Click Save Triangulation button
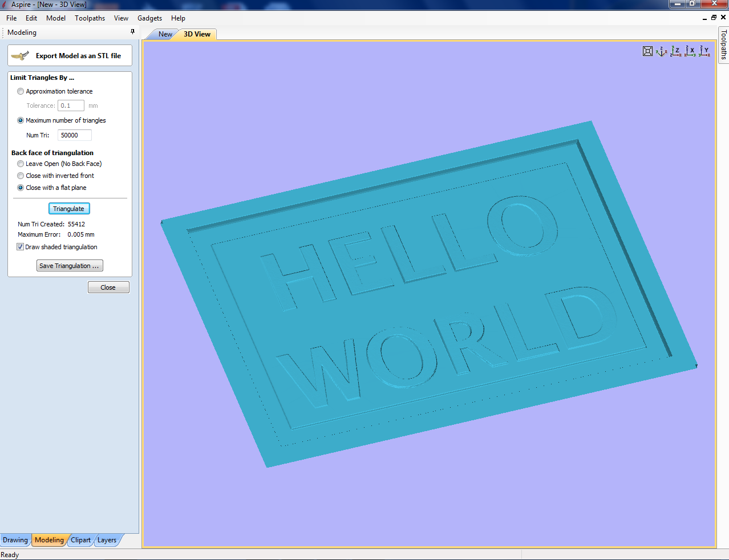 [70, 266]
